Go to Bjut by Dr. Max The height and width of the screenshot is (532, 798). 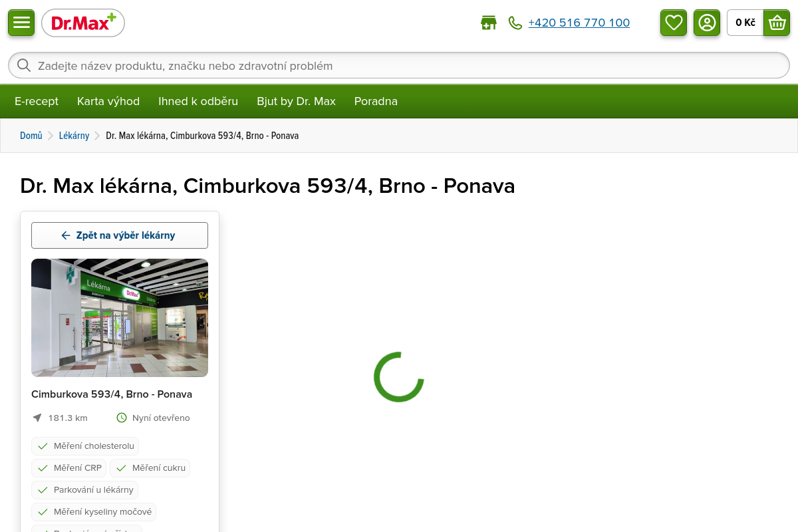click(296, 101)
